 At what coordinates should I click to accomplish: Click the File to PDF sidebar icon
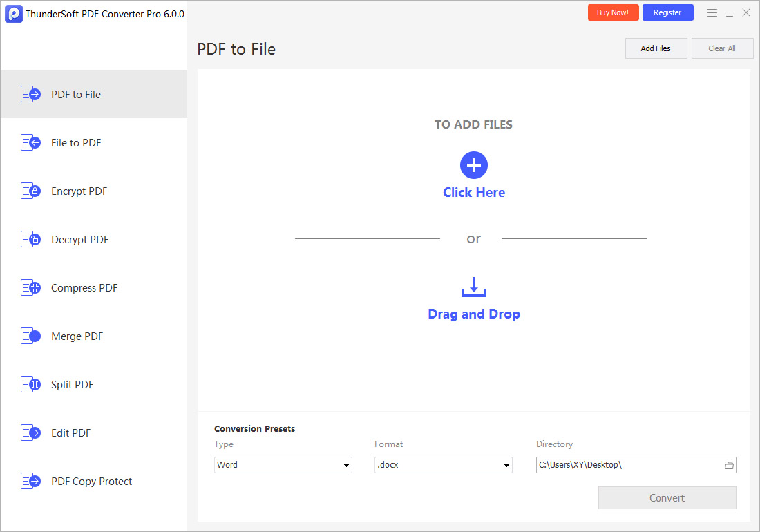[30, 143]
